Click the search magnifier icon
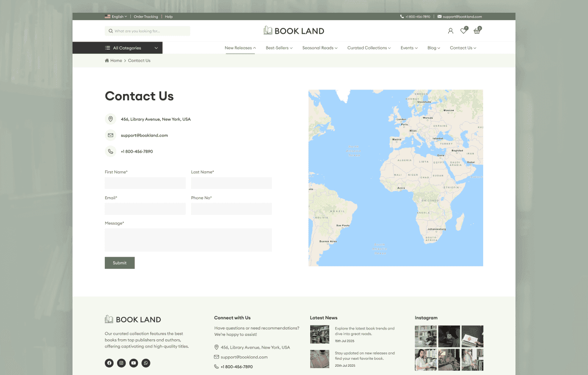Viewport: 588px width, 375px height. (x=111, y=31)
